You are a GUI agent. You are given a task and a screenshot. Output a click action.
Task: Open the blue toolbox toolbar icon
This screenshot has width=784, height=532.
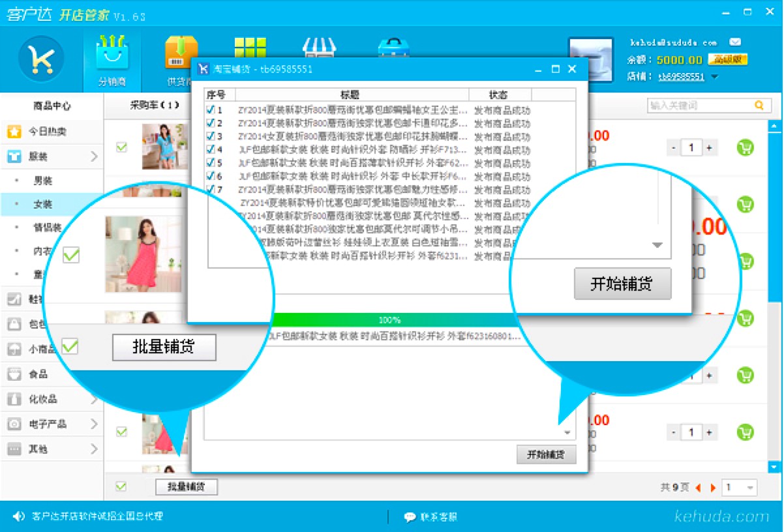pyautogui.click(x=393, y=46)
